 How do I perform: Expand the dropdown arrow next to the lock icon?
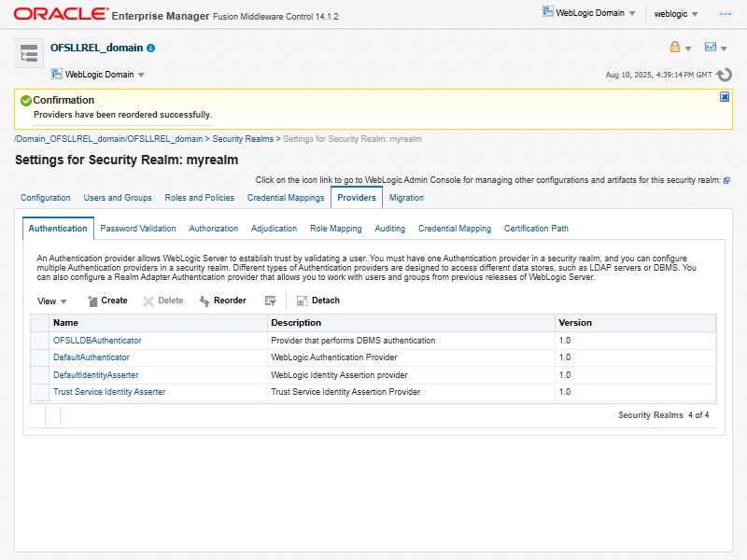[688, 49]
